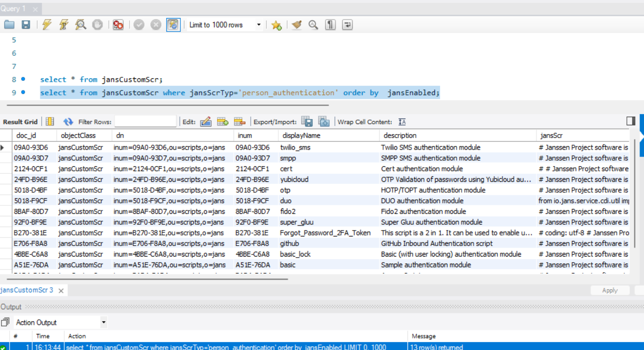Click inside the Filter Rows field

pyautogui.click(x=146, y=121)
